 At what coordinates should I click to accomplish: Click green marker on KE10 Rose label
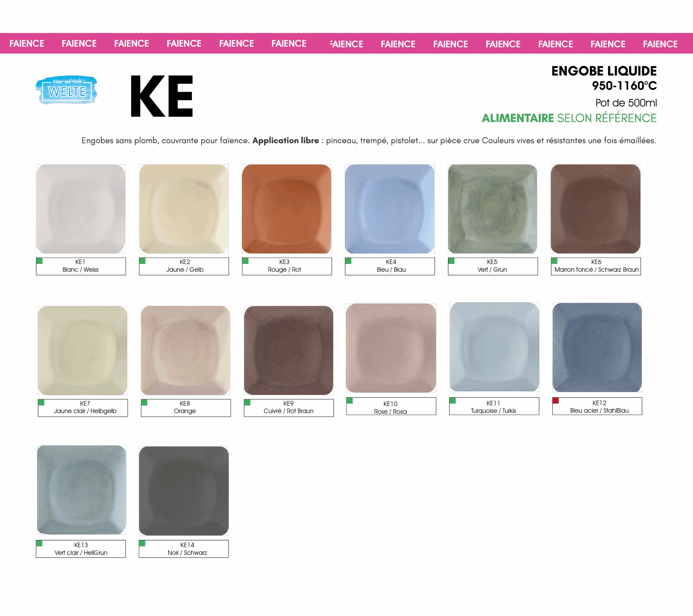349,401
